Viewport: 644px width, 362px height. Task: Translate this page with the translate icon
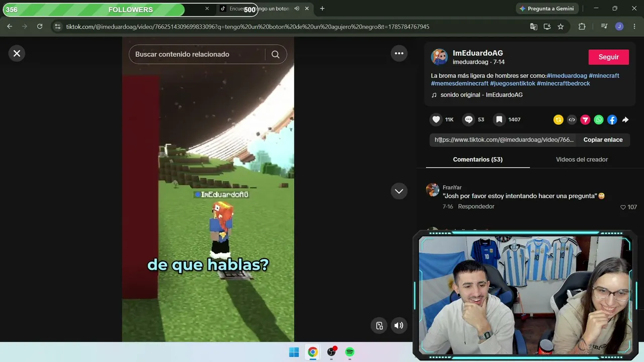[x=534, y=27]
